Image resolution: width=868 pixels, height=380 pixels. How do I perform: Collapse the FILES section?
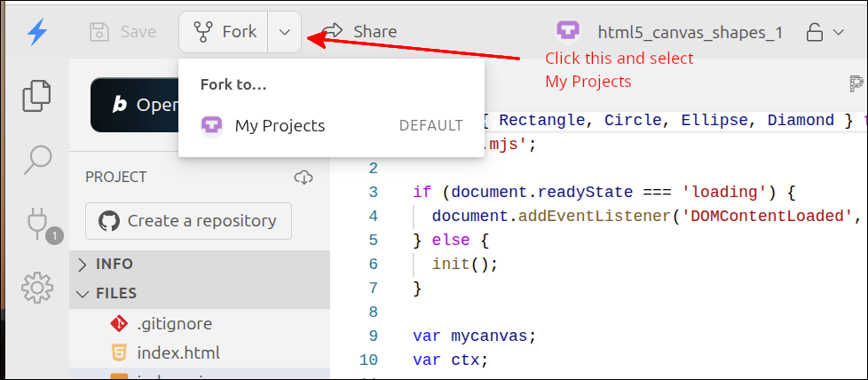115,293
